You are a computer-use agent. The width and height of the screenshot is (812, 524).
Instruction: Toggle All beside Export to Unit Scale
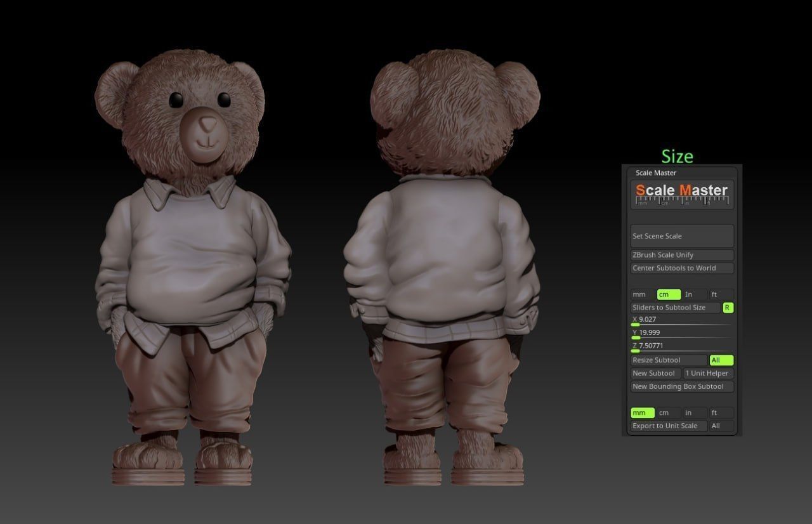tap(722, 426)
